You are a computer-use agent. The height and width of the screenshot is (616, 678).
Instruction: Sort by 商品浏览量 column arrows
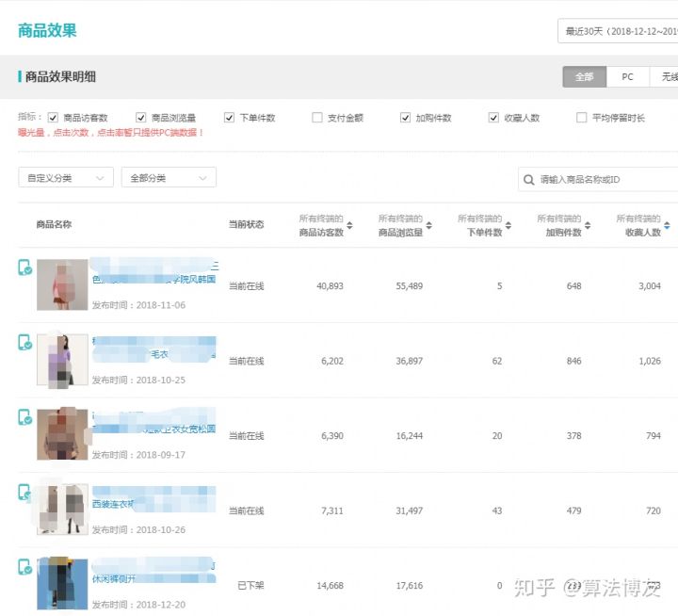429,226
